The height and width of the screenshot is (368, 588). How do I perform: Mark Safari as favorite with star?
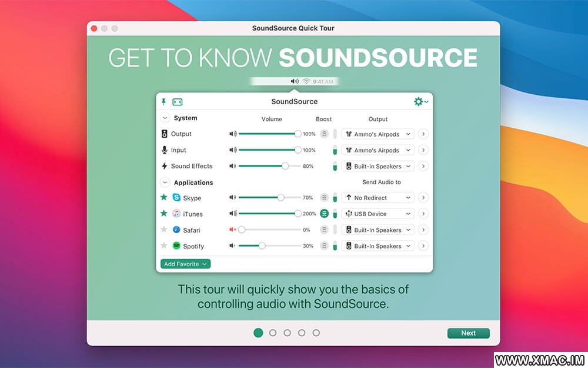164,230
